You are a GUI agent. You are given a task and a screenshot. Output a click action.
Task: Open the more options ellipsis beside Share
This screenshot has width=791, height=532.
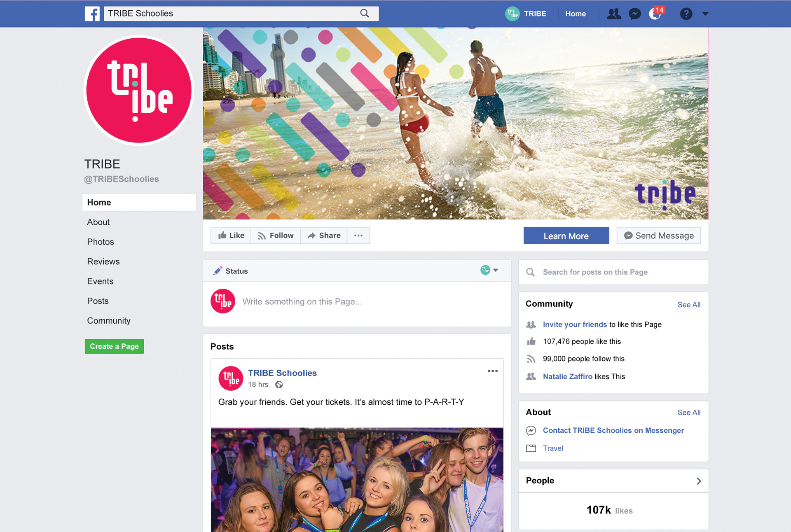click(358, 236)
